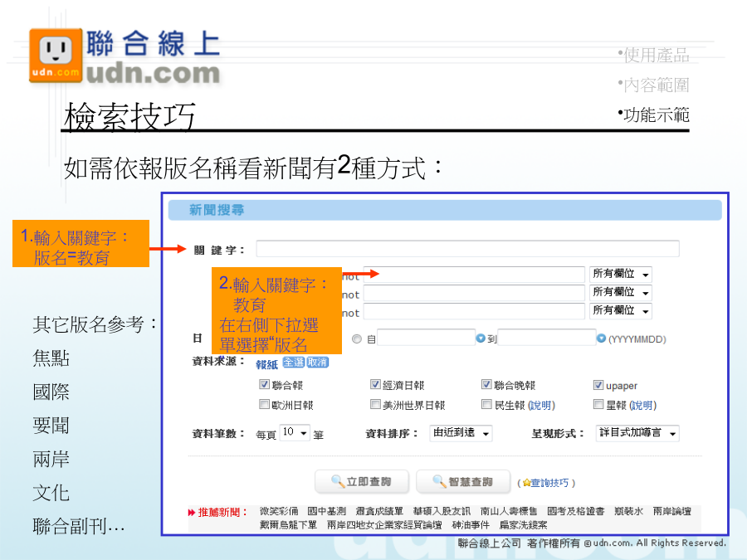The height and width of the screenshot is (560, 747).
Task: Open the 說明 link beside 民生報
Action: point(541,405)
